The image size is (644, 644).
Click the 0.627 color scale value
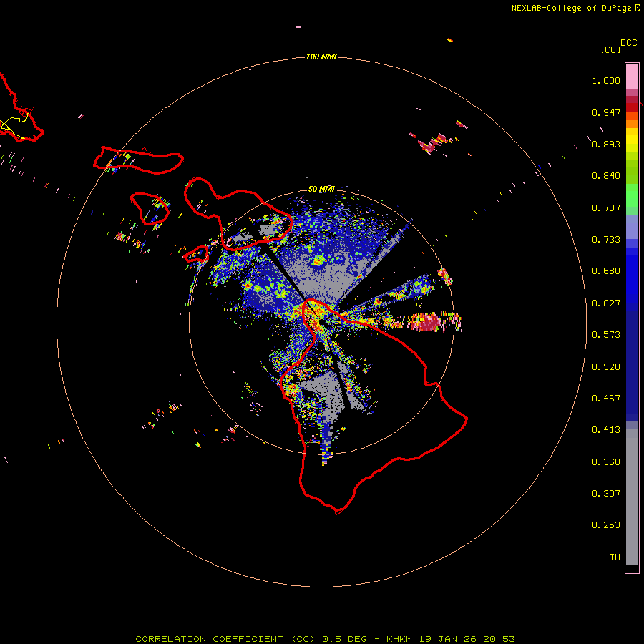pyautogui.click(x=606, y=303)
